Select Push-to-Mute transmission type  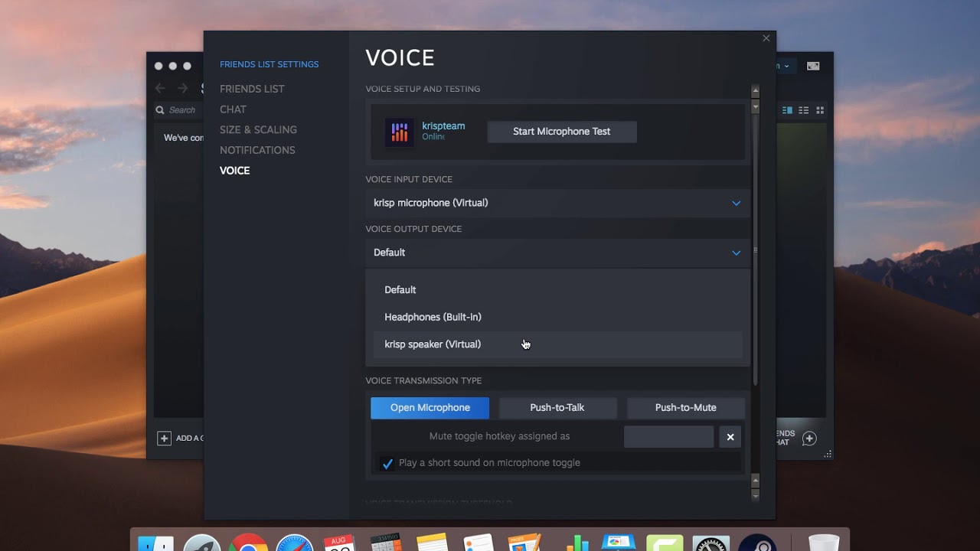686,408
